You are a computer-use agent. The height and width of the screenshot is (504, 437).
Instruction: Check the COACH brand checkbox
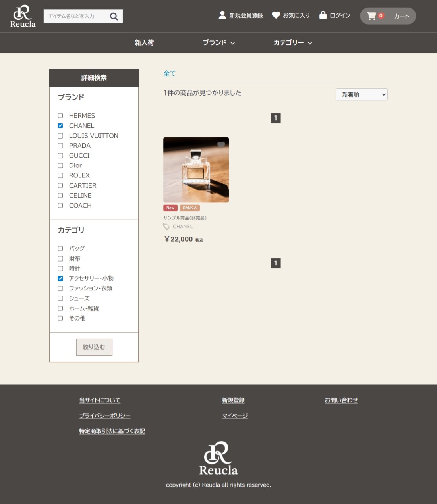60,205
